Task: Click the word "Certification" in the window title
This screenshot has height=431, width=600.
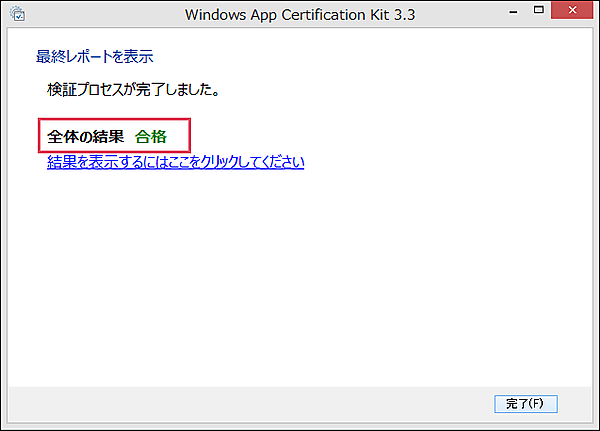Action: (323, 14)
